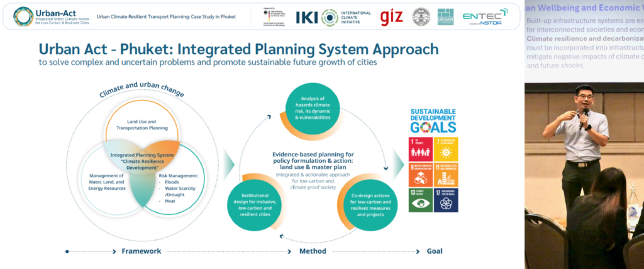
Task: Click the teal Urban square logo
Action: [x=445, y=17]
